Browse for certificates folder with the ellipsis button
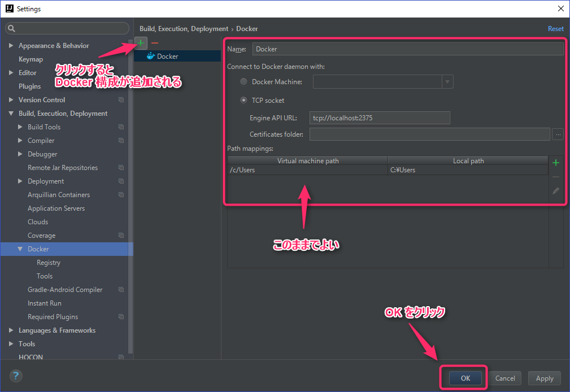Image resolution: width=570 pixels, height=392 pixels. [558, 134]
